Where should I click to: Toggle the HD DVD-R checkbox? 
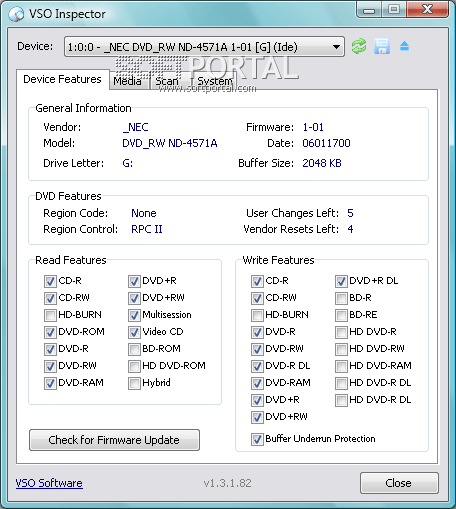point(341,332)
